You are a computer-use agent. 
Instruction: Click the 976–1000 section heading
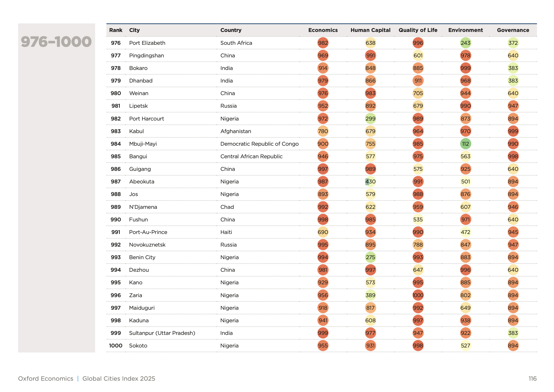(x=56, y=42)
